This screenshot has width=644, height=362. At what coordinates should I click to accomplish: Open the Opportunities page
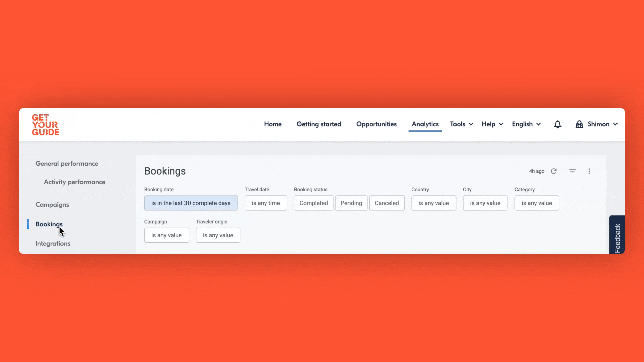tap(376, 124)
